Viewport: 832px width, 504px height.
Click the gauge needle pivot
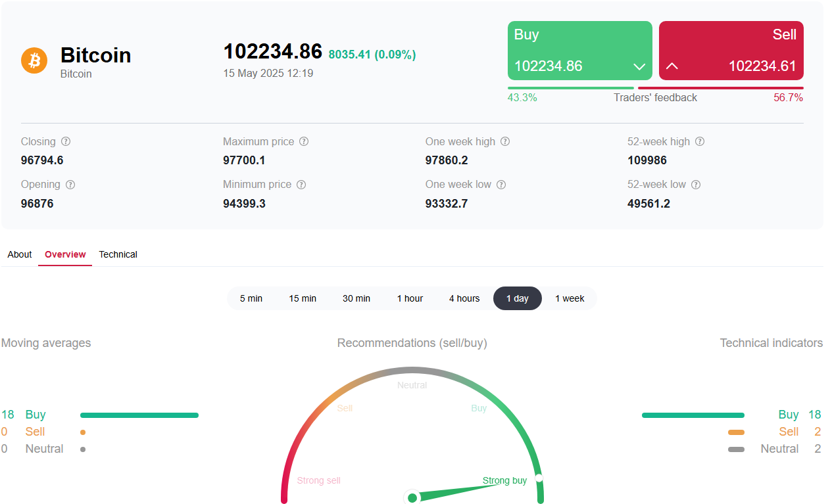pos(412,497)
